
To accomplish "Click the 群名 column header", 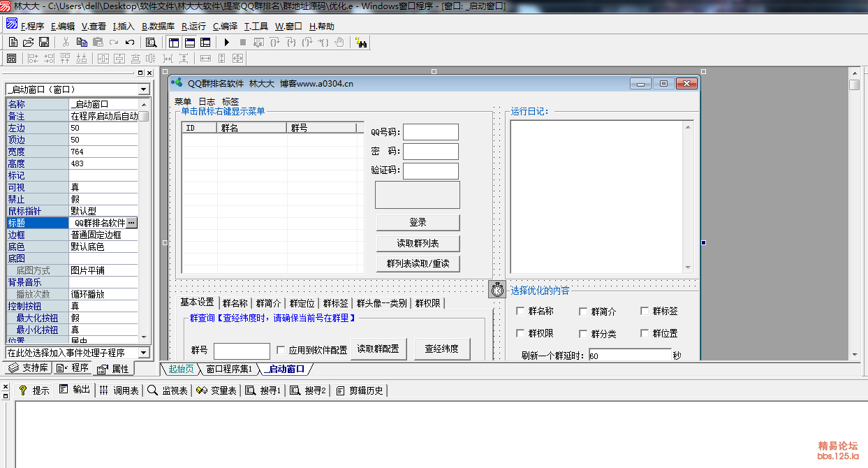I will tap(252, 128).
